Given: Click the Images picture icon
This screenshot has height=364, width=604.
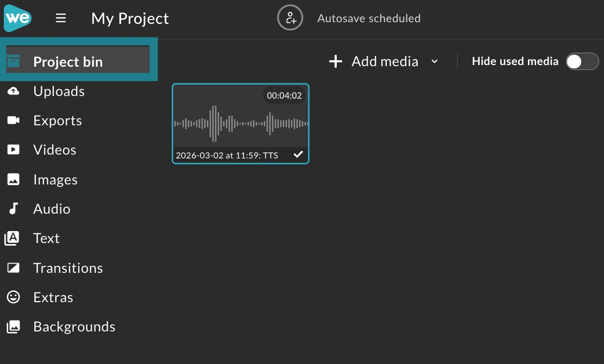Looking at the screenshot, I should 14,180.
